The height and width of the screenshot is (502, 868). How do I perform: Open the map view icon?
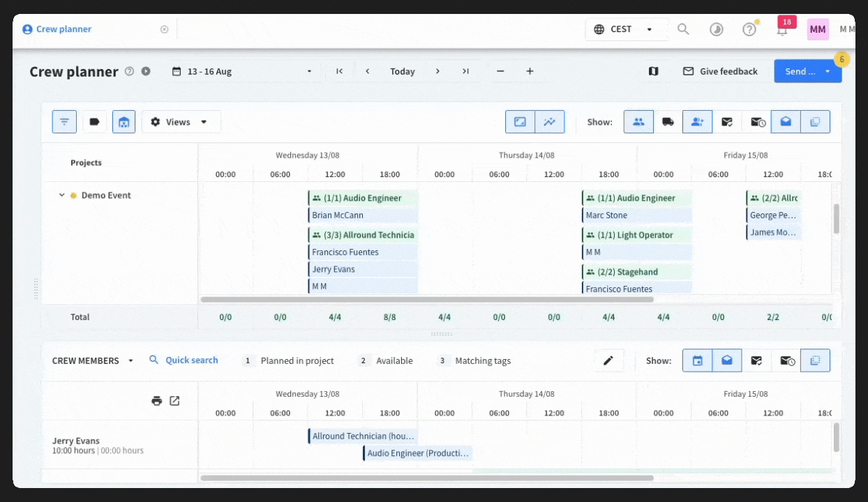tap(653, 71)
